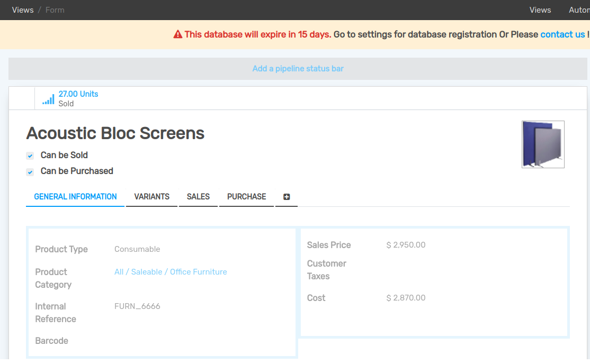Select the General Information tab
Viewport: 590px width, 364px height.
[75, 197]
